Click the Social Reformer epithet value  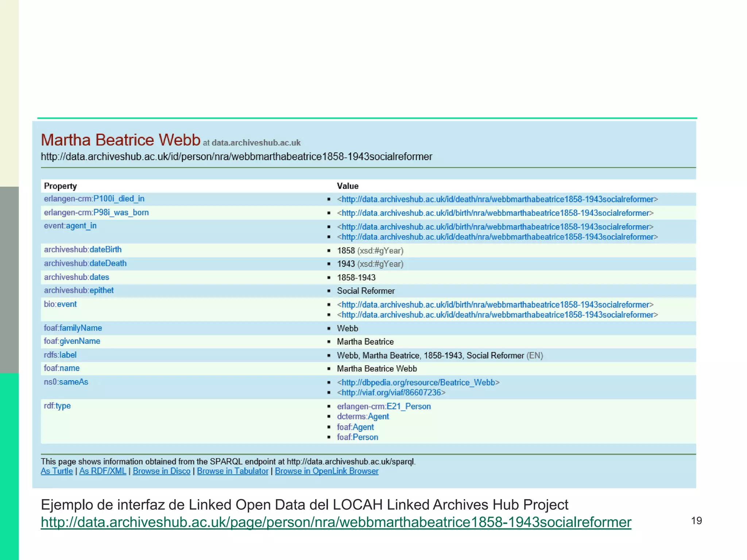coord(366,291)
